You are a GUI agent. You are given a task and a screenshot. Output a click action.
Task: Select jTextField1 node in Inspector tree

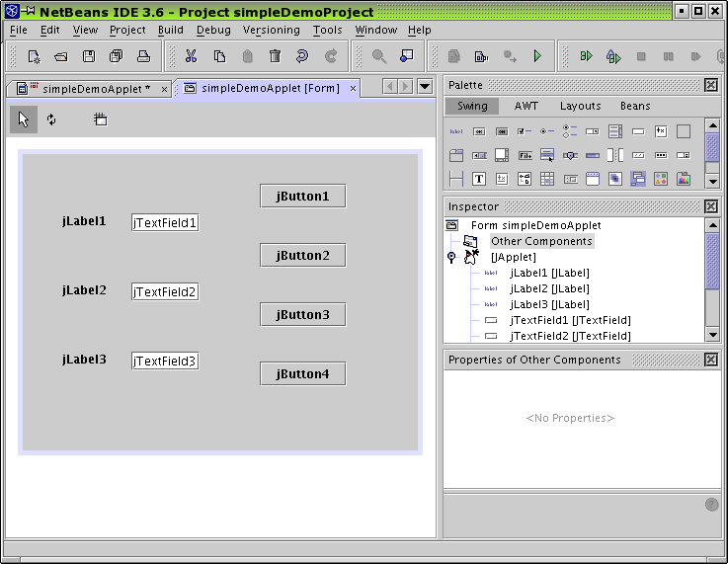pyautogui.click(x=570, y=320)
